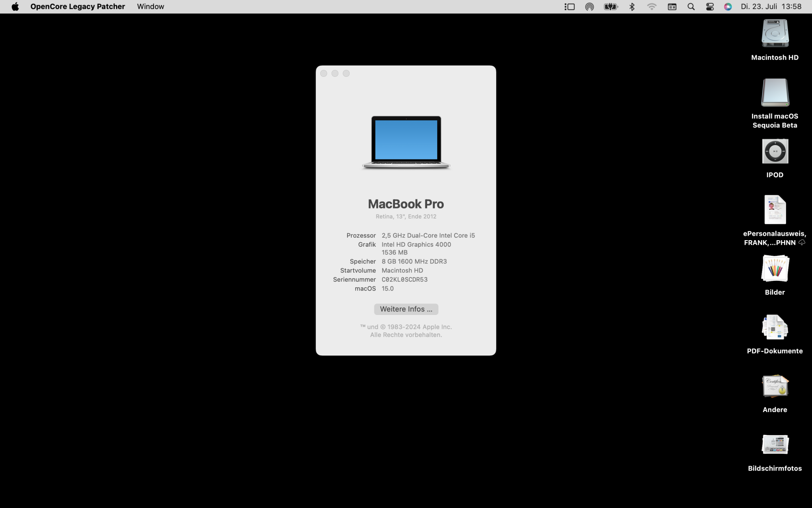Click the keyboard input source icon
This screenshot has width=812, height=508.
672,7
